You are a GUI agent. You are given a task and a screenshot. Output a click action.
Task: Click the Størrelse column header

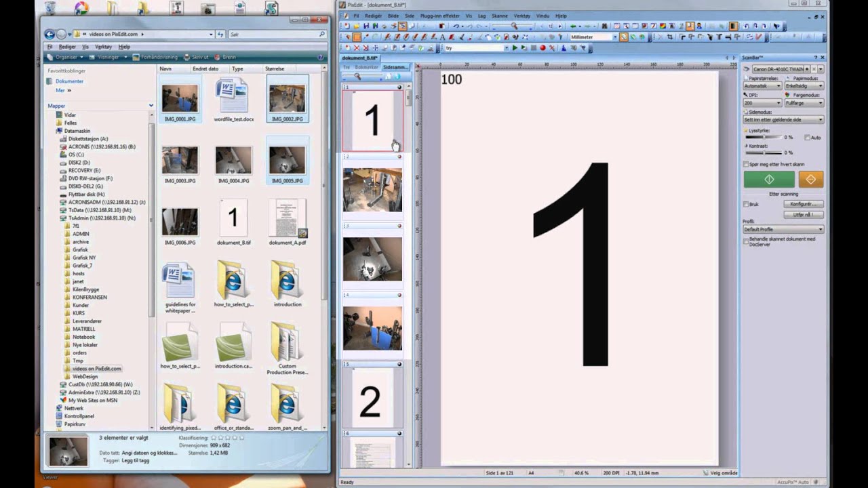coord(274,68)
